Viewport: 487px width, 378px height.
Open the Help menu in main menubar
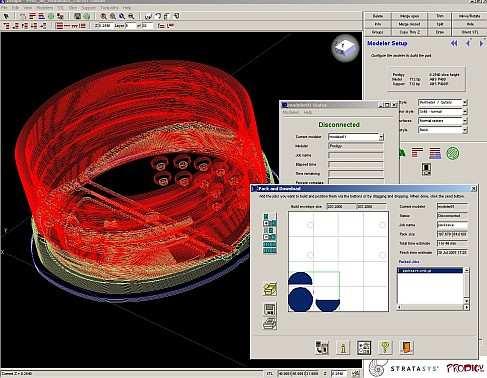click(127, 7)
